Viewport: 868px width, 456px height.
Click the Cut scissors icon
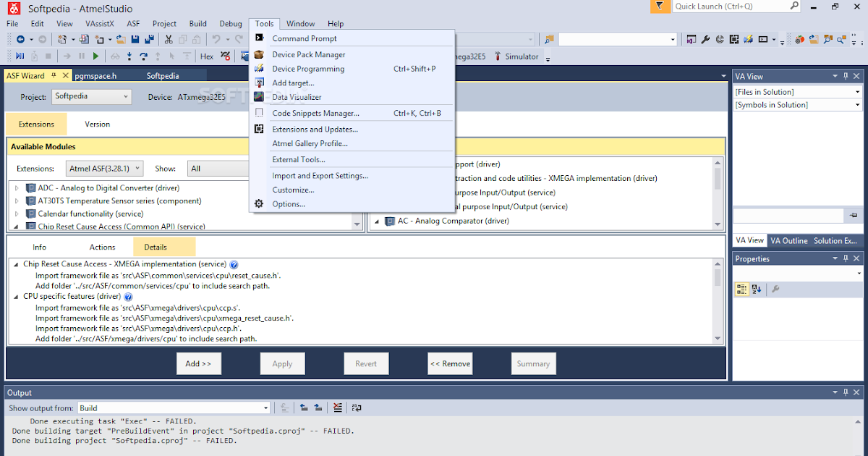169,39
